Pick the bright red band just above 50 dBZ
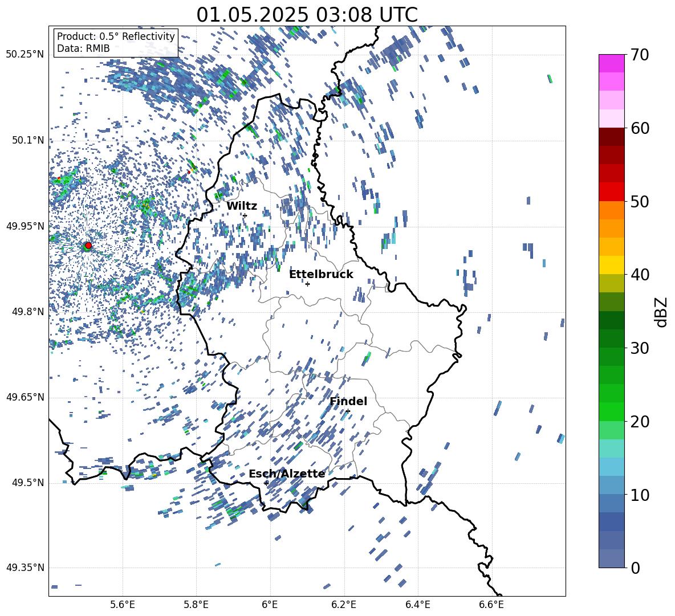The height and width of the screenshot is (616, 675). point(612,192)
